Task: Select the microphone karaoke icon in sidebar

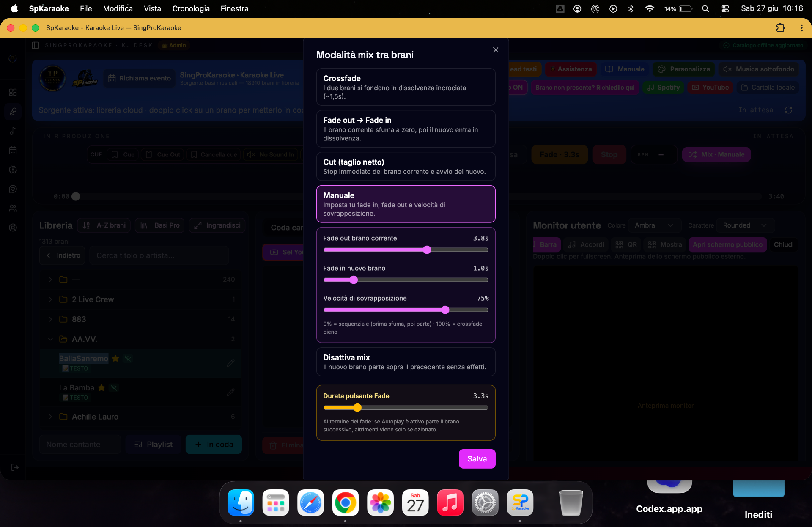Action: tap(13, 112)
